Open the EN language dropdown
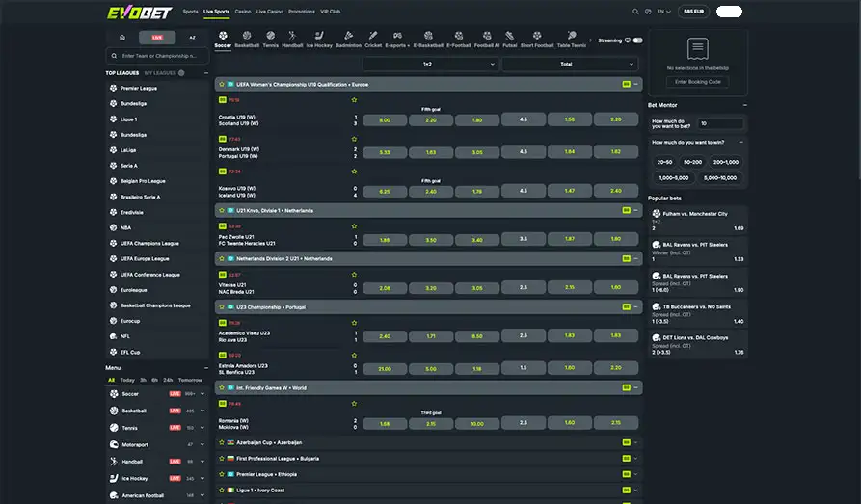The height and width of the screenshot is (504, 861). pyautogui.click(x=664, y=12)
